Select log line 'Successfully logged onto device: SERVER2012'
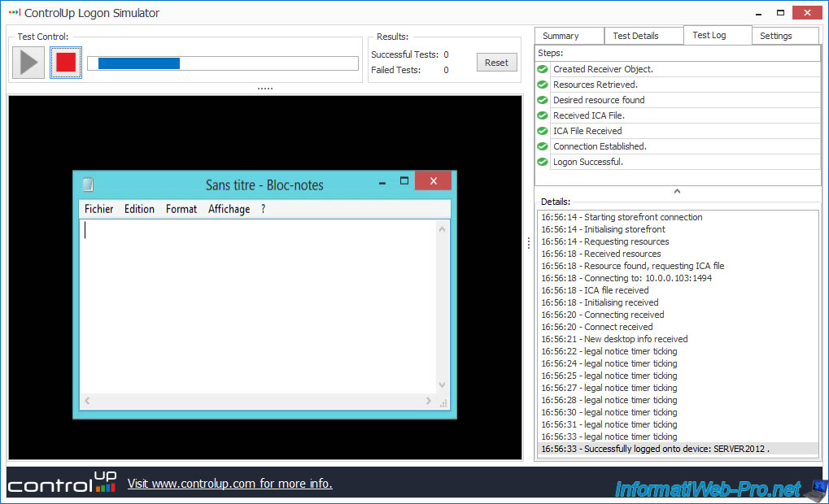The image size is (829, 504). point(678,449)
